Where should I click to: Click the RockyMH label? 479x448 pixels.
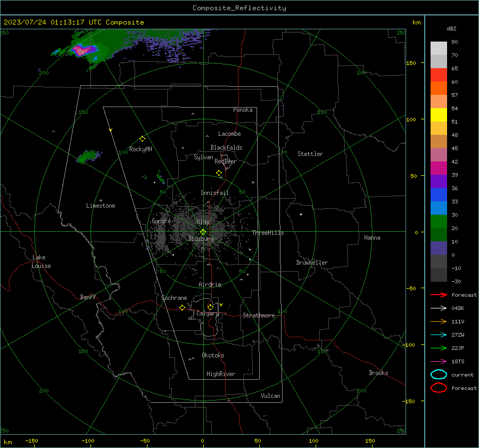click(x=141, y=149)
